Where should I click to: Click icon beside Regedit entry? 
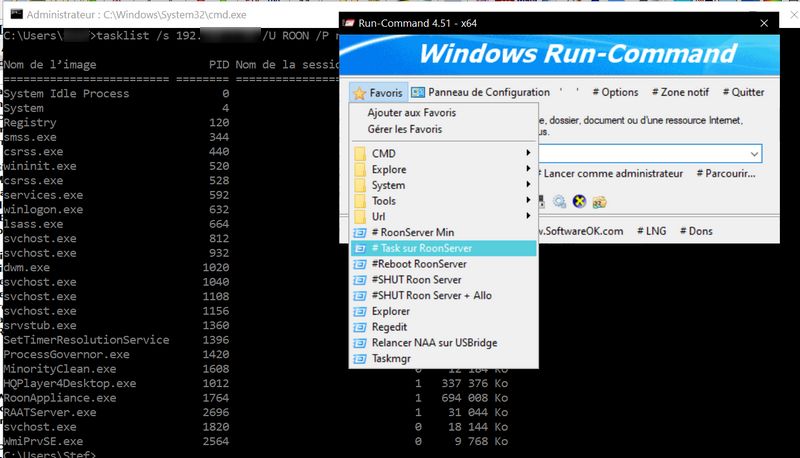click(360, 327)
